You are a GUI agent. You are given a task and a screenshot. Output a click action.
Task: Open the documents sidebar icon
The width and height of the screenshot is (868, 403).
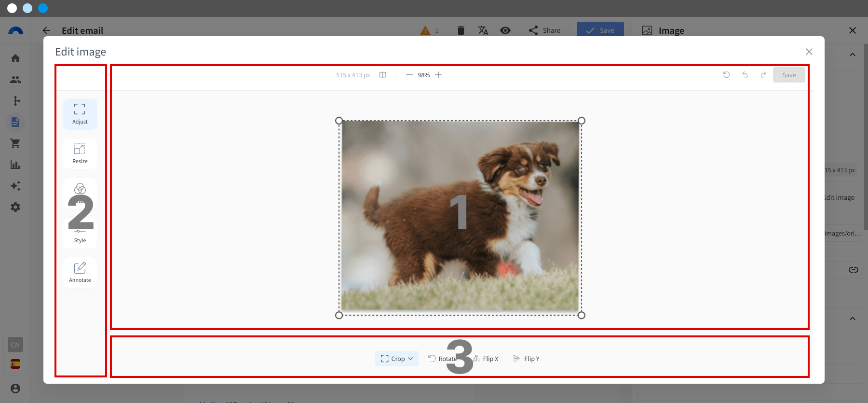point(15,122)
